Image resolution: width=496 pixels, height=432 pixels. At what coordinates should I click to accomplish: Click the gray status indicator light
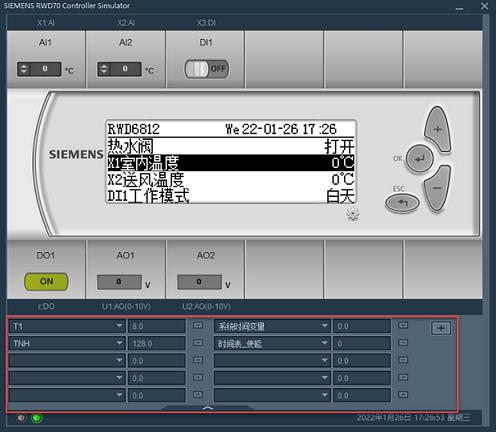coord(21,418)
